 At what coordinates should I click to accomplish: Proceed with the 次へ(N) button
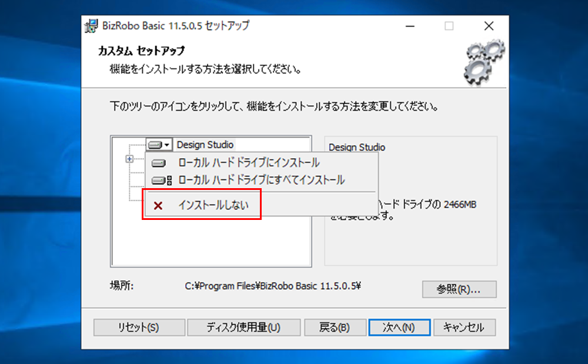[399, 328]
